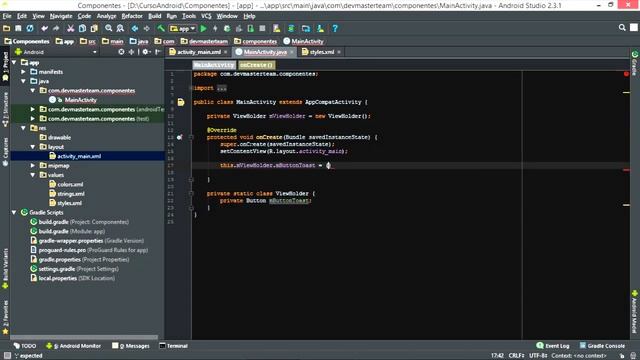Click the project tree horizontal scrollbar

(84, 338)
